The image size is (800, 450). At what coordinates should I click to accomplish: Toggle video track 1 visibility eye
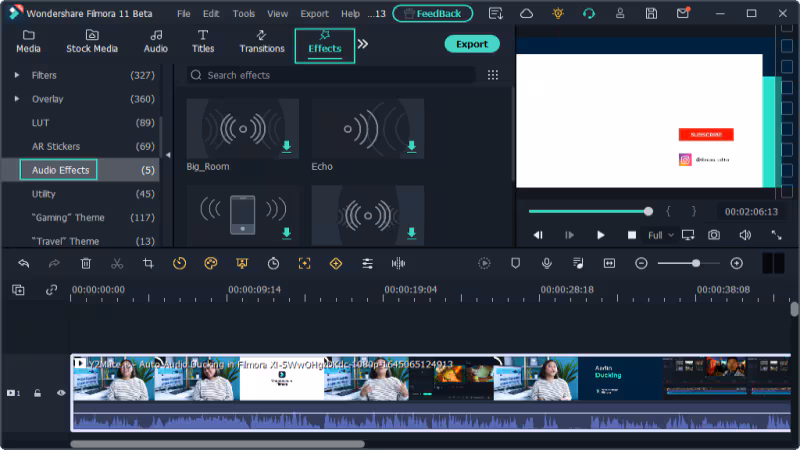61,393
